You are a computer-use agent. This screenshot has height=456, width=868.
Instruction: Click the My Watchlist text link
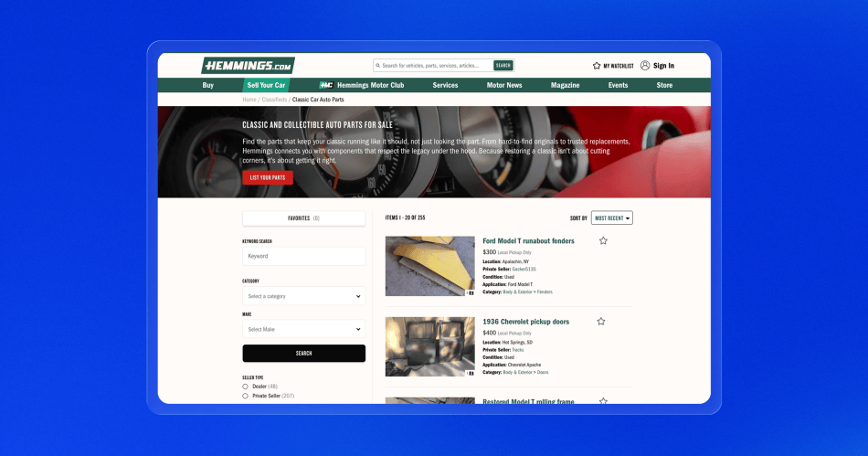point(619,66)
